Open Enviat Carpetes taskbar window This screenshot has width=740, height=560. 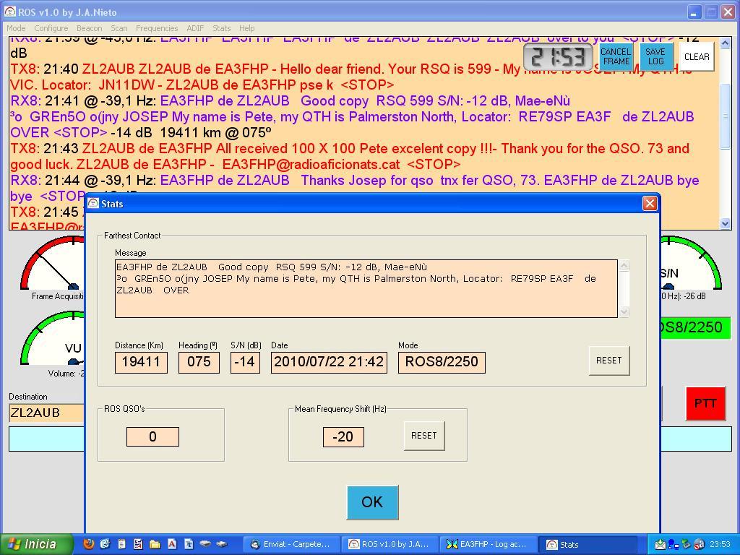pyautogui.click(x=291, y=544)
